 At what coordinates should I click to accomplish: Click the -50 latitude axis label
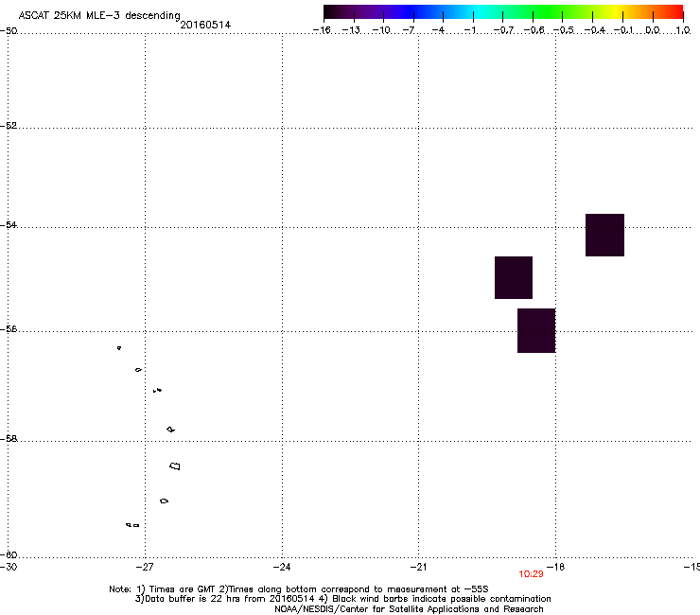9,30
